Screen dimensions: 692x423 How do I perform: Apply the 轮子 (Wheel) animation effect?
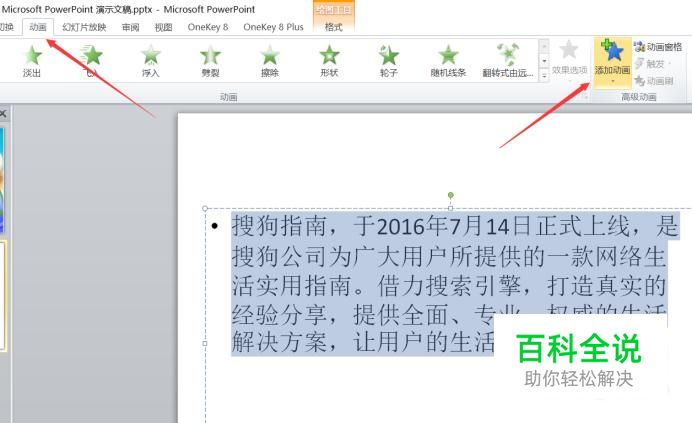click(x=389, y=61)
